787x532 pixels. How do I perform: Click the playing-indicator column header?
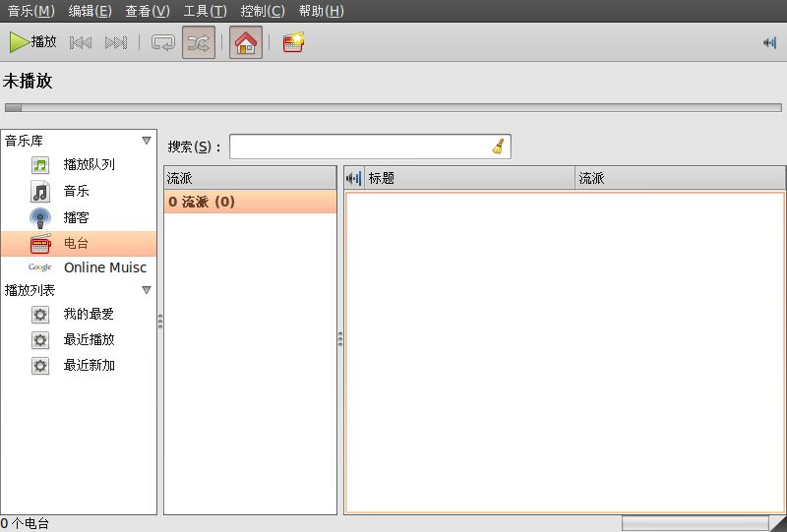point(354,178)
